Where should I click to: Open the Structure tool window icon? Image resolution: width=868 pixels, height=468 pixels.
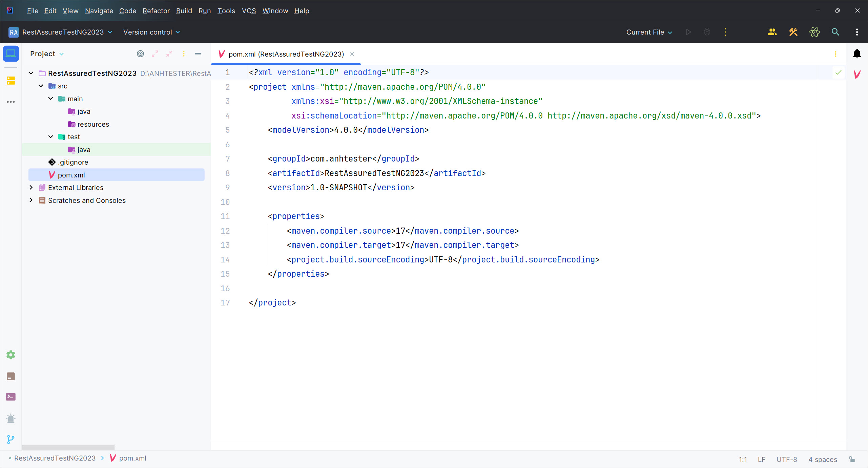click(x=11, y=81)
